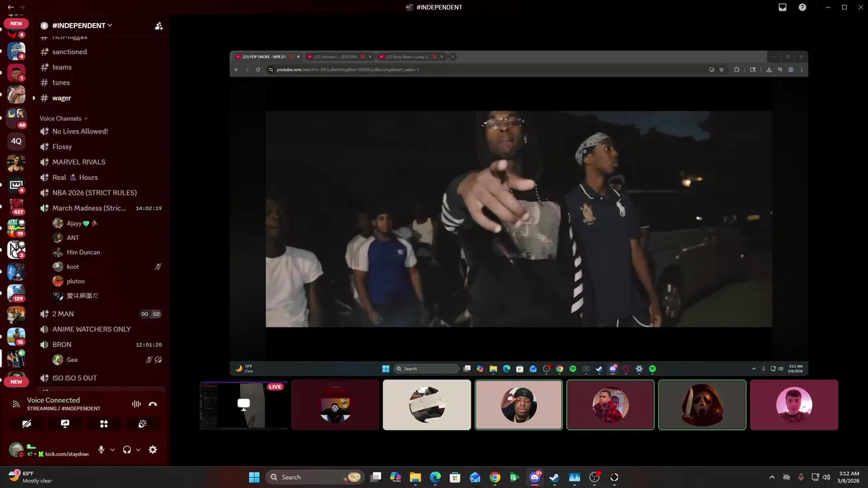Select the pink-background participant tile at far right
This screenshot has height=488, width=868.
794,405
